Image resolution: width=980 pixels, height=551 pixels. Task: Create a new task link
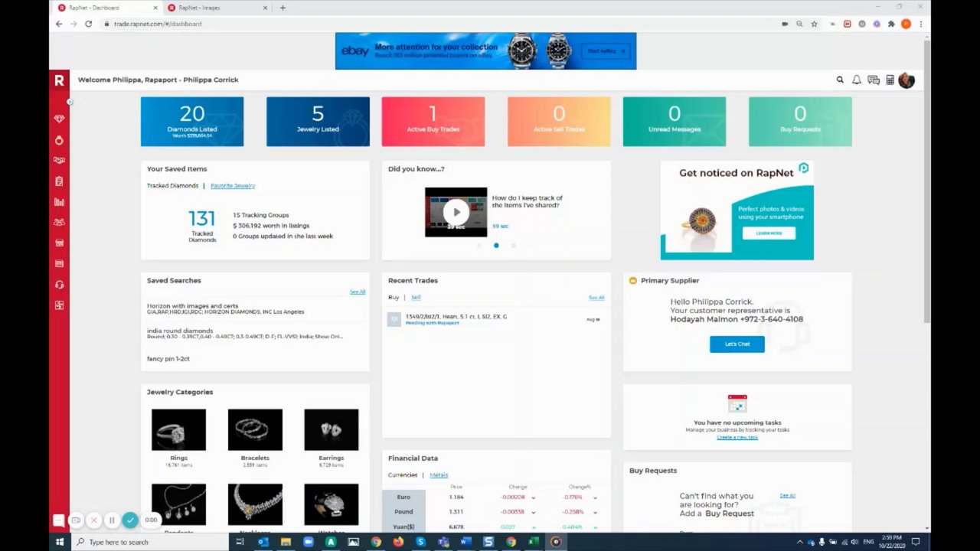pyautogui.click(x=737, y=437)
